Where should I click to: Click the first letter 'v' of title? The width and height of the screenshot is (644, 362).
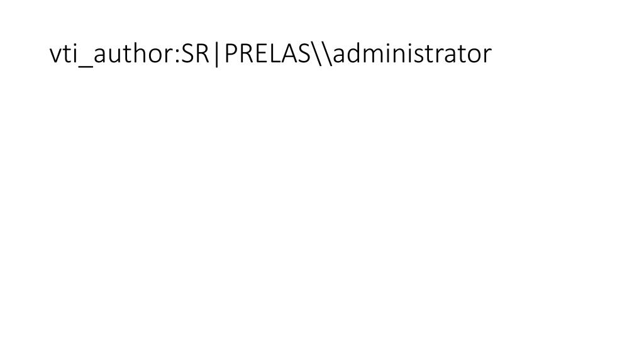[x=55, y=57]
